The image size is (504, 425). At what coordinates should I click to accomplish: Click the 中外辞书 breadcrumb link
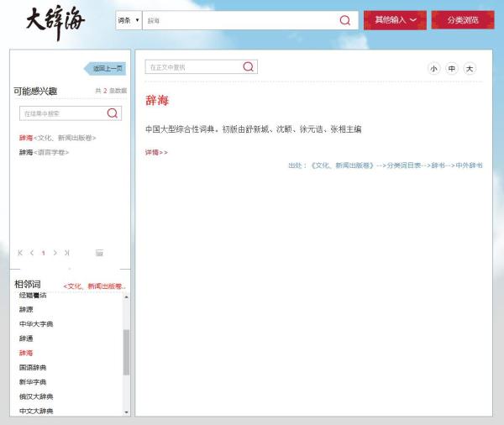pyautogui.click(x=469, y=165)
